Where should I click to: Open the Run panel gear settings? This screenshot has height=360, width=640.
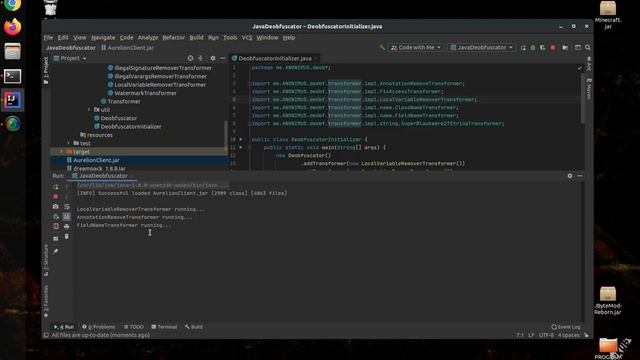coord(570,176)
